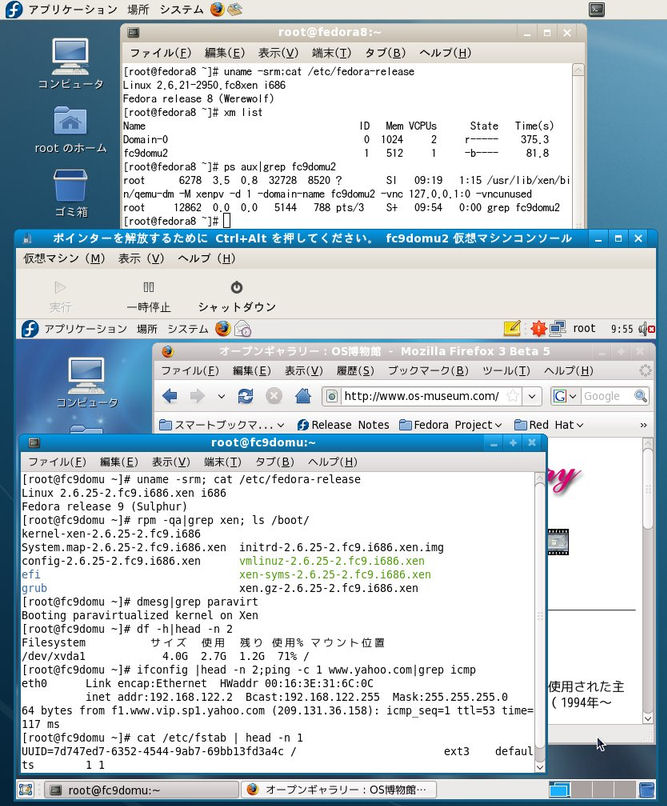Open Terminal (端末) menu in fc9domu terminal
The width and height of the screenshot is (667, 806).
click(222, 462)
